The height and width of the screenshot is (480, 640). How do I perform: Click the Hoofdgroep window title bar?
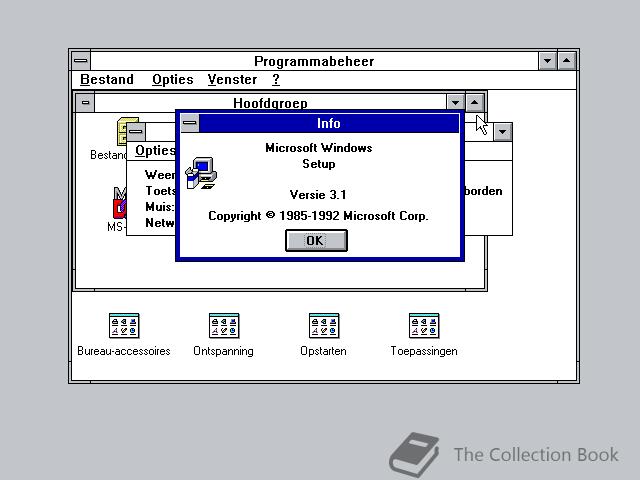click(x=270, y=102)
